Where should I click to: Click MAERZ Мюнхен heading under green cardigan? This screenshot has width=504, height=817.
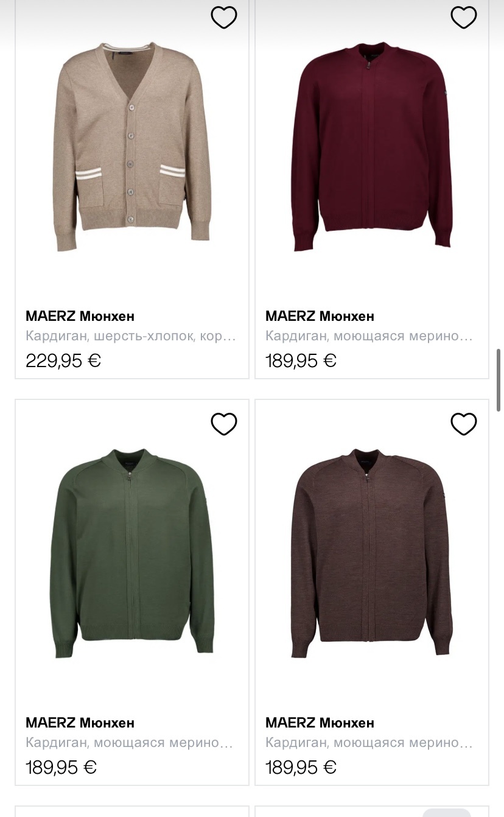coord(80,723)
